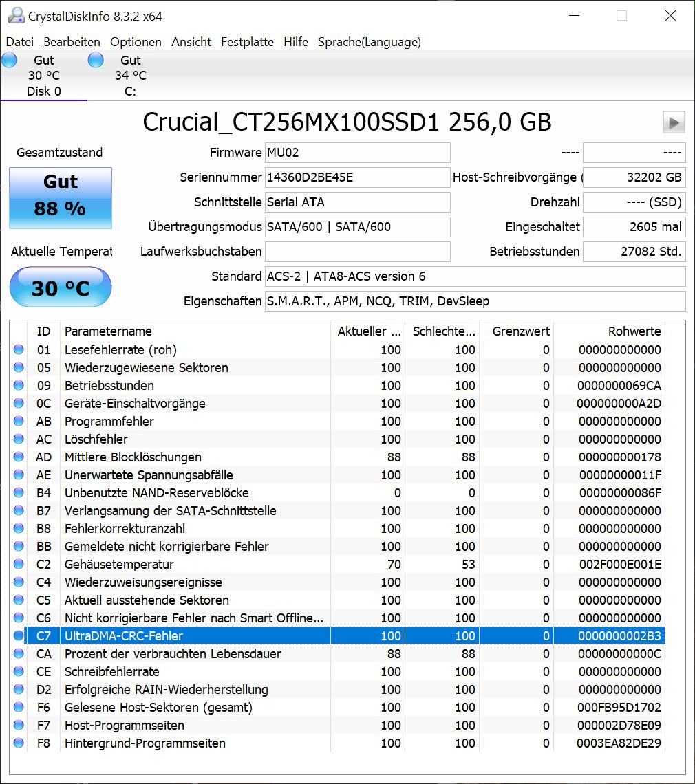Click the Gut 88 % health status button
695x784 pixels.
click(x=61, y=198)
